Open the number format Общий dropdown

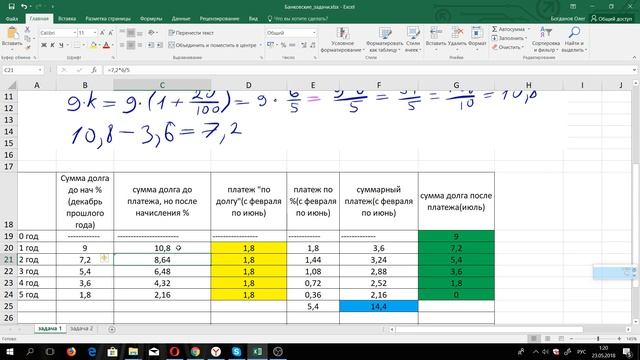pos(314,33)
